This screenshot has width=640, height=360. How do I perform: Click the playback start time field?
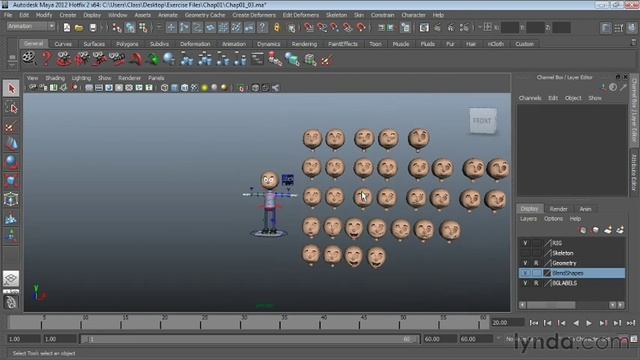click(x=60, y=339)
